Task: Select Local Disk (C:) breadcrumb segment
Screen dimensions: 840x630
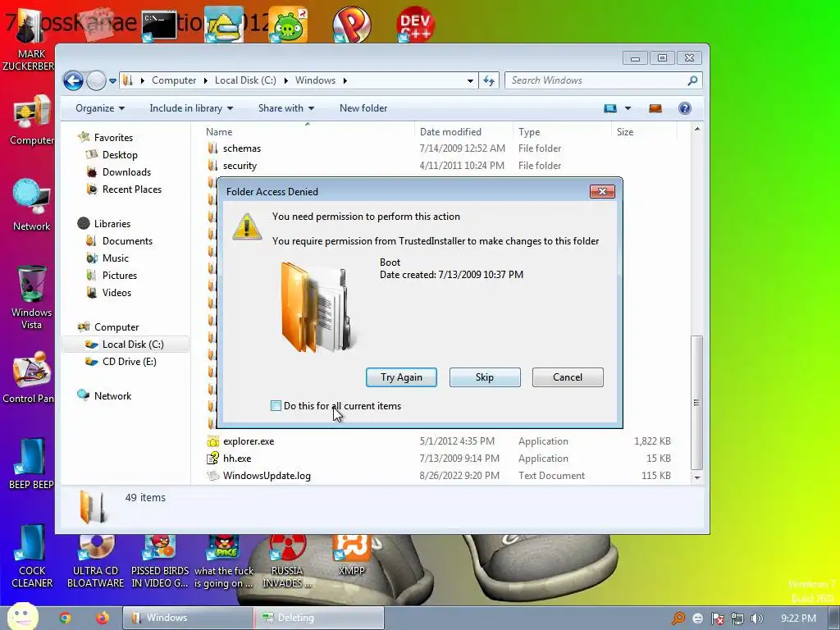Action: [x=245, y=80]
